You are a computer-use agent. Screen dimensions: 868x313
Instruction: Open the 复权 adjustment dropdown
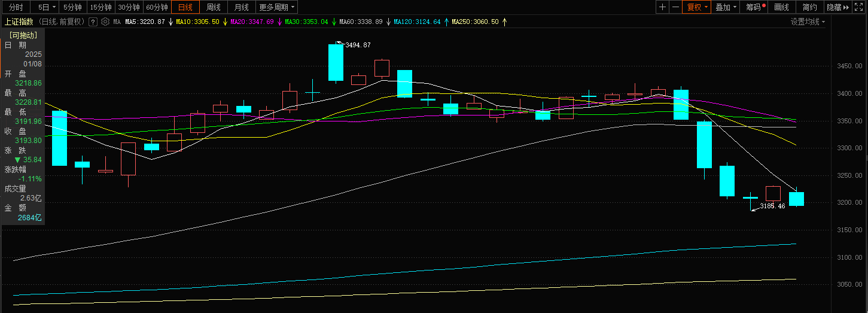point(697,7)
